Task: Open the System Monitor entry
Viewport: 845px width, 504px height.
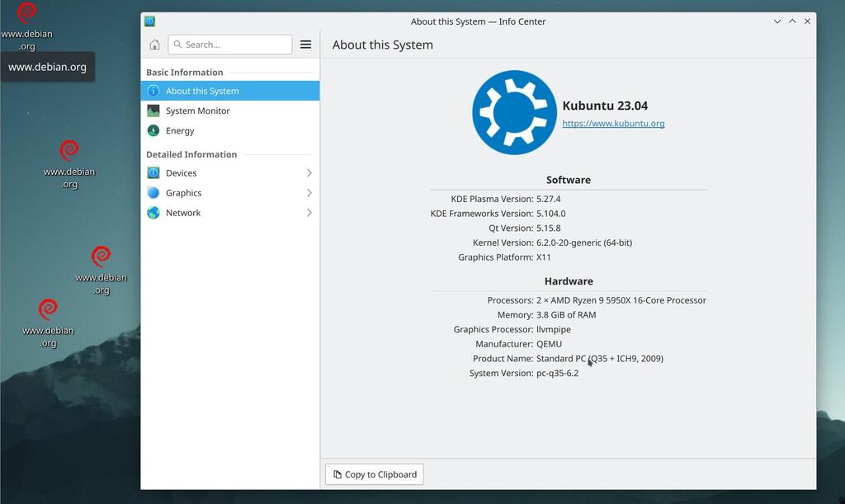Action: point(230,111)
